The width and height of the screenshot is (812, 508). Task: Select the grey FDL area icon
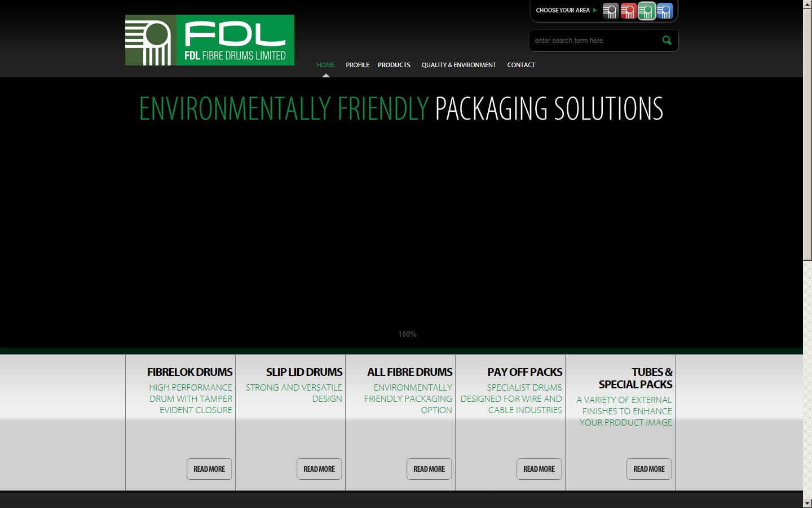coord(610,10)
